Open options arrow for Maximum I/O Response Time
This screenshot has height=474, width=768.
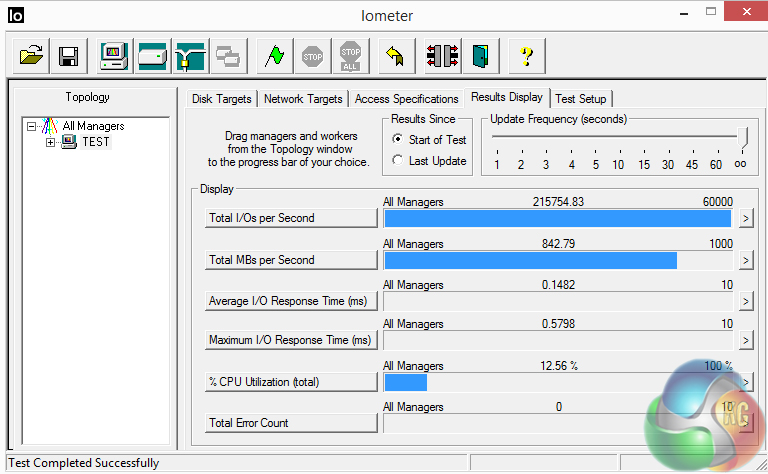tap(745, 340)
